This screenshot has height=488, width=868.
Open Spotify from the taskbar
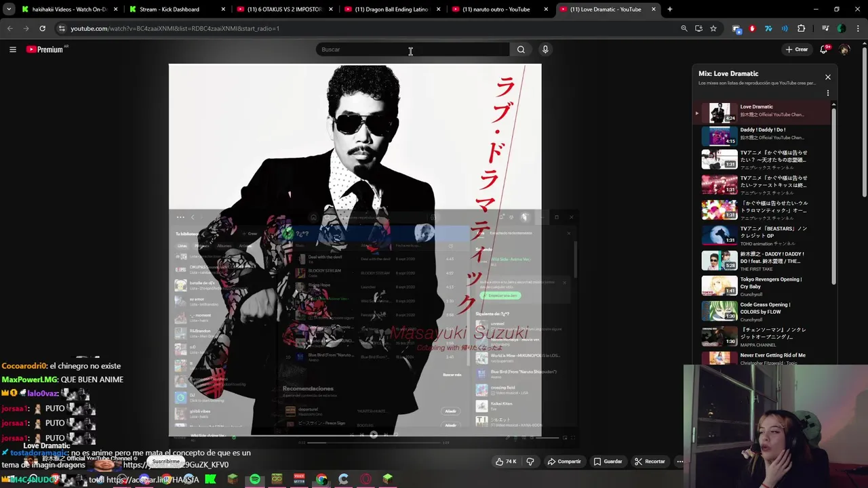[255, 479]
